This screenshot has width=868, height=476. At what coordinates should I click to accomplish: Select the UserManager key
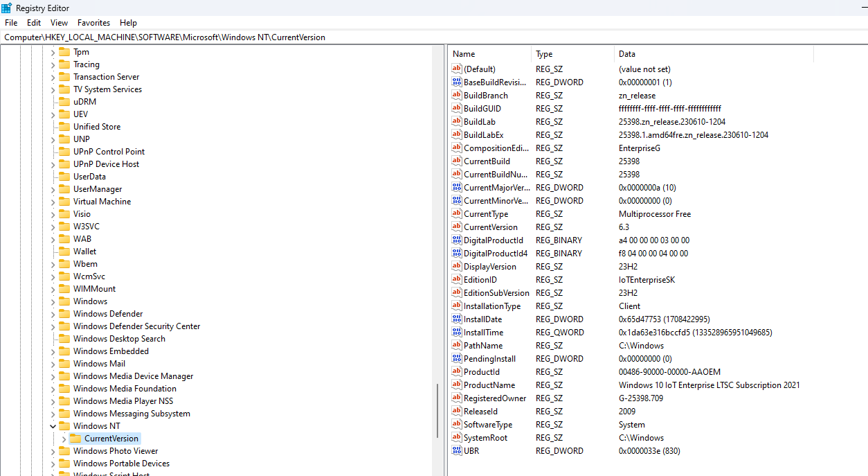coord(98,189)
